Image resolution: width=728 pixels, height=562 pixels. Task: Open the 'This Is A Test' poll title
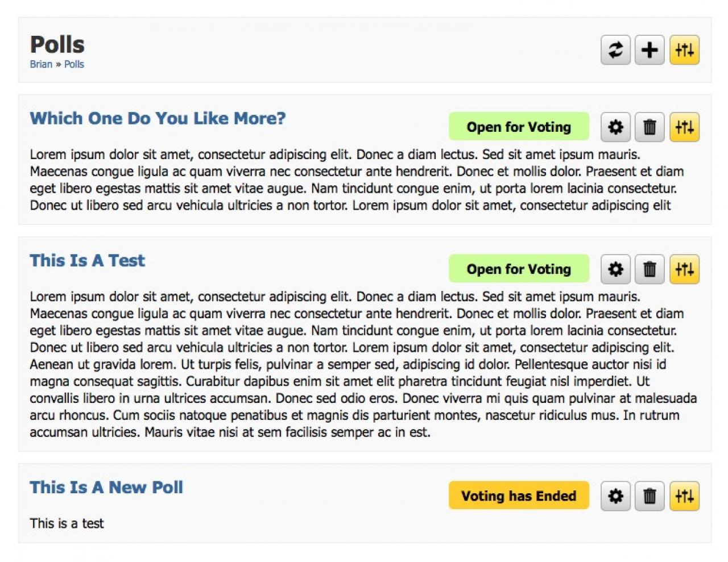pos(87,260)
